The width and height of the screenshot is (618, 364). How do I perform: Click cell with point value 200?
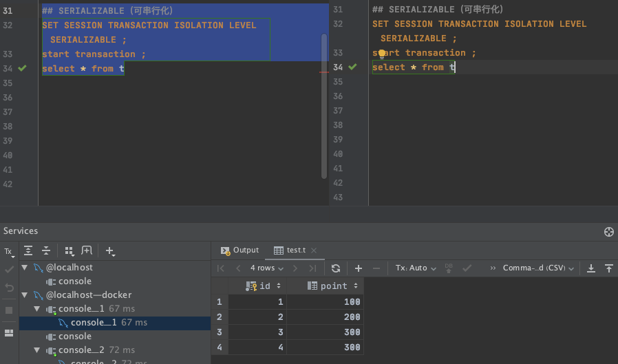[325, 317]
